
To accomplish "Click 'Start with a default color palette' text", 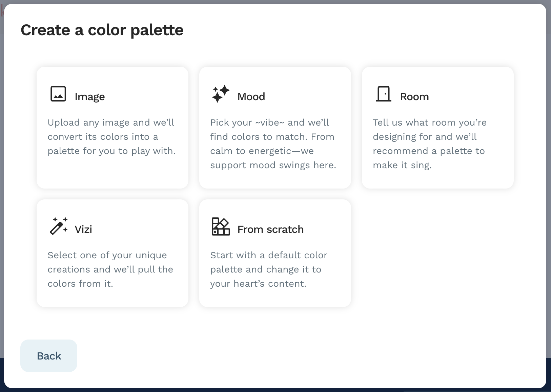I will [x=269, y=269].
